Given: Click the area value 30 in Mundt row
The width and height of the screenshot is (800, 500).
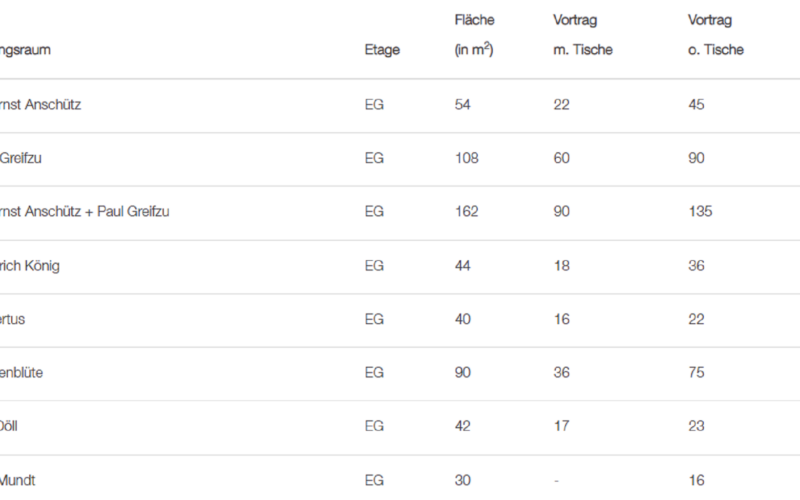Looking at the screenshot, I should tap(463, 481).
